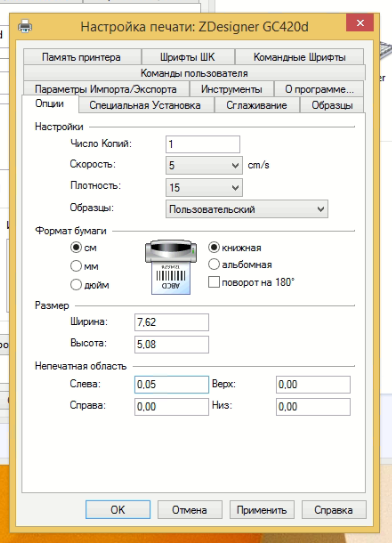Click the Ширина field showing 7,62

point(171,322)
